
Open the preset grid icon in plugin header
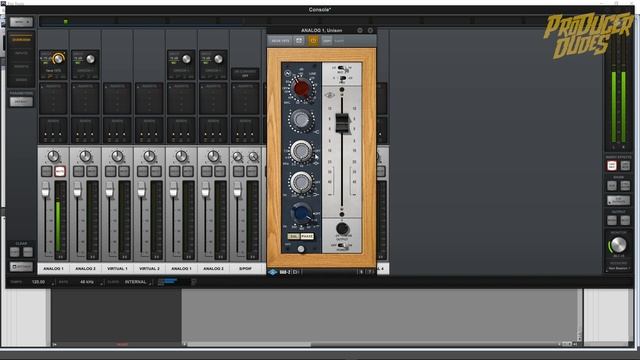tap(299, 40)
